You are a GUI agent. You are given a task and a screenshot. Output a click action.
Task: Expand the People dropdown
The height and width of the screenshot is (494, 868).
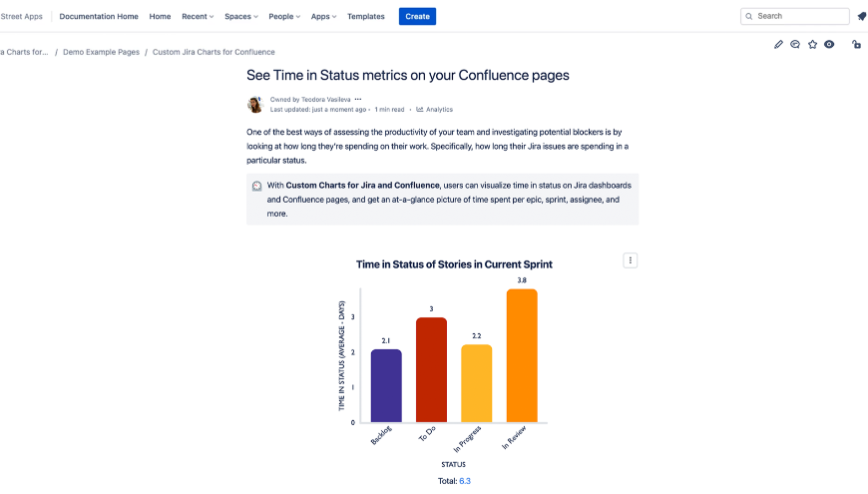point(284,16)
